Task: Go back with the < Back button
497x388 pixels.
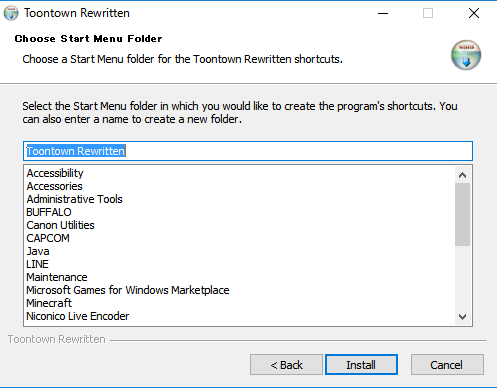Action: coord(286,365)
